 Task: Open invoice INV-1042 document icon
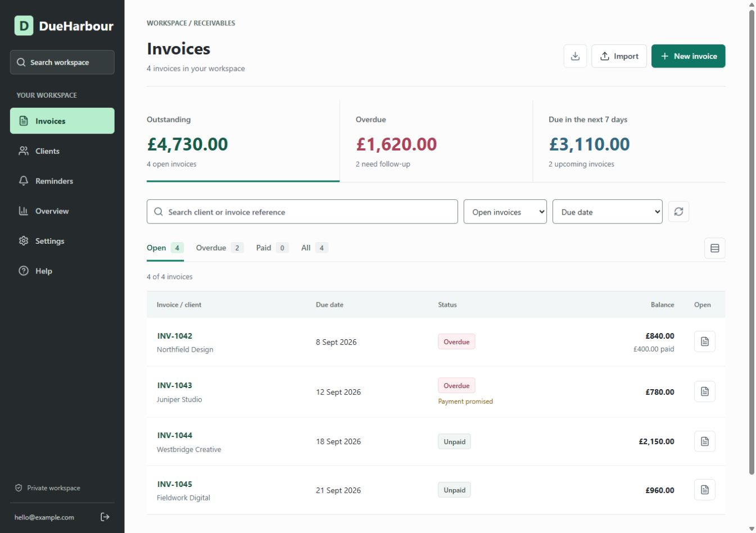coord(704,341)
